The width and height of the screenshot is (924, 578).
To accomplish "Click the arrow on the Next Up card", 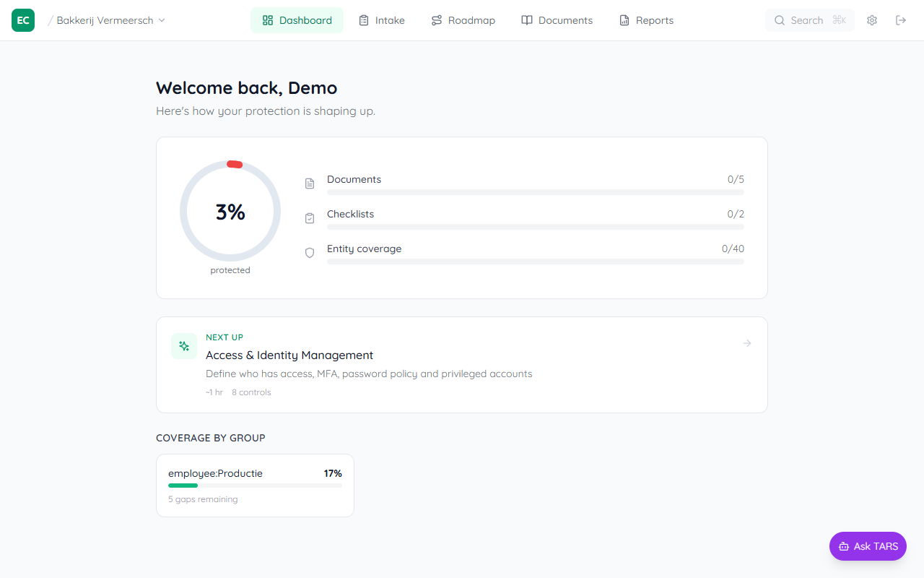I will 746,343.
